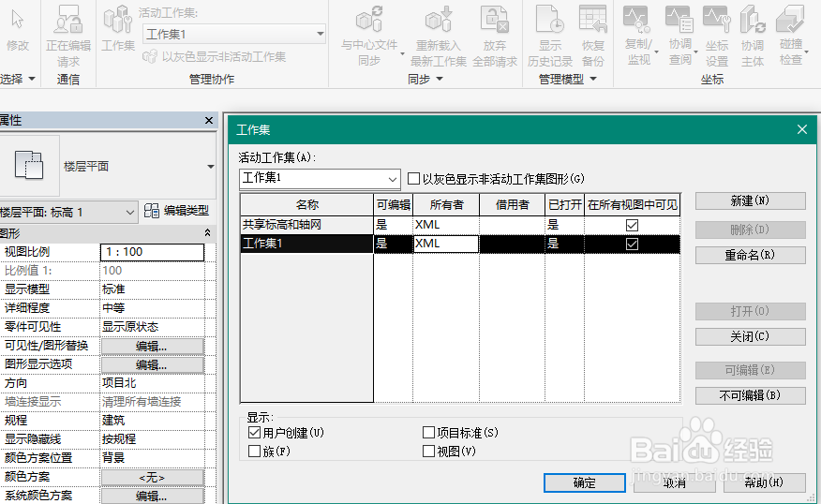Select the 修改 (Modify) arrow tool
Image resolution: width=821 pixels, height=504 pixels.
17,29
